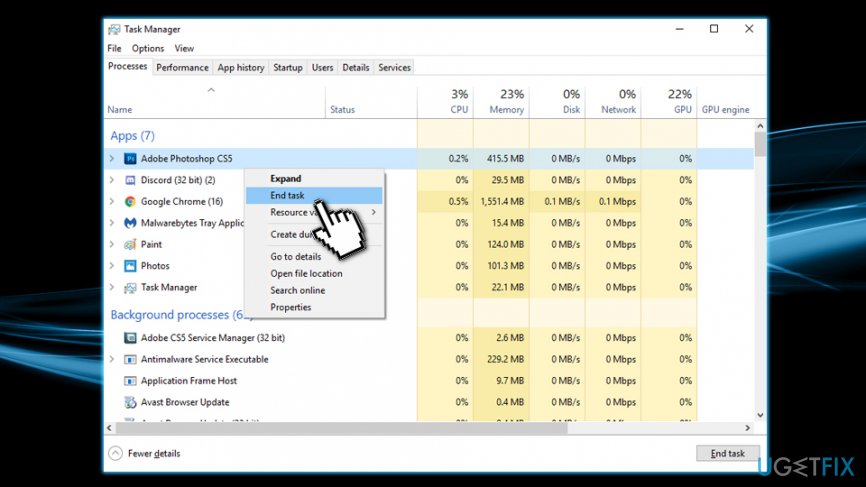The width and height of the screenshot is (866, 487).
Task: Click the Background processes group heading
Action: [181, 315]
